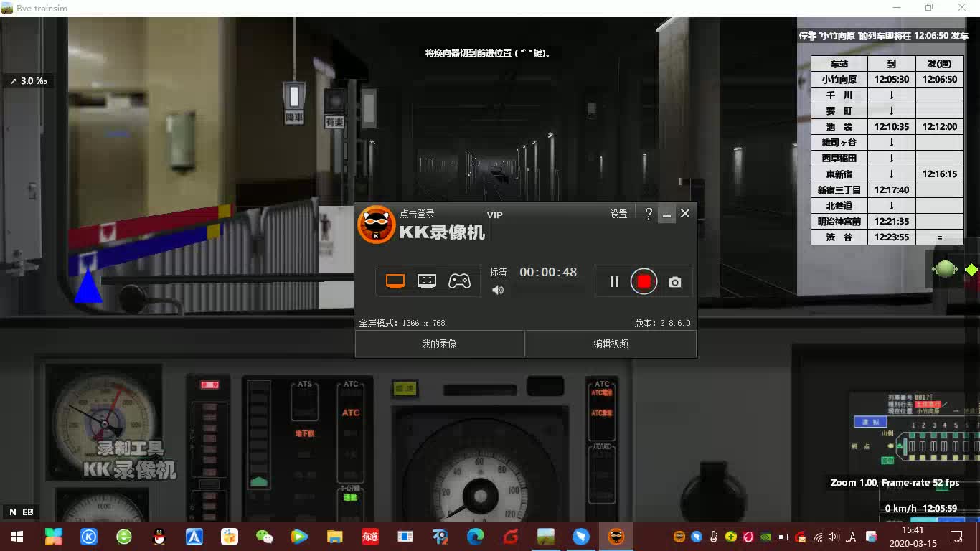Open the green 360 browser taskbar icon
This screenshot has height=551, width=980.
(124, 537)
